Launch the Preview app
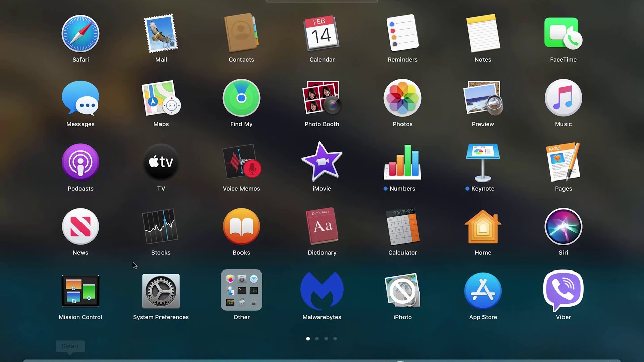 (x=483, y=98)
